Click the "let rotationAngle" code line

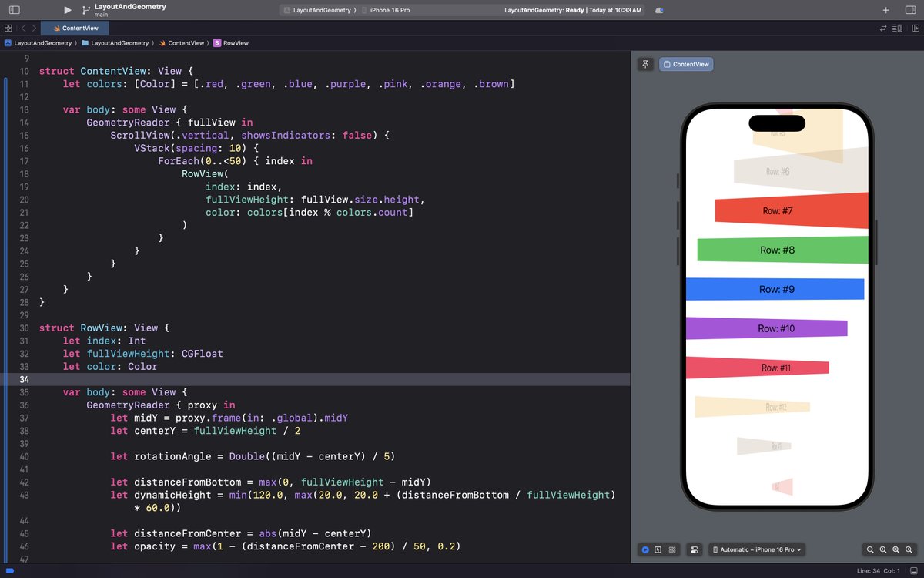click(x=253, y=456)
